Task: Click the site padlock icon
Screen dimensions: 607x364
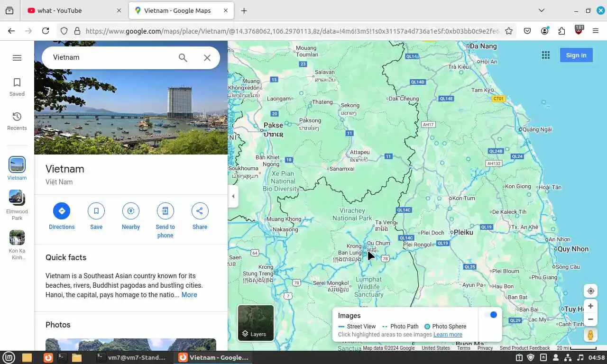Action: [x=77, y=31]
